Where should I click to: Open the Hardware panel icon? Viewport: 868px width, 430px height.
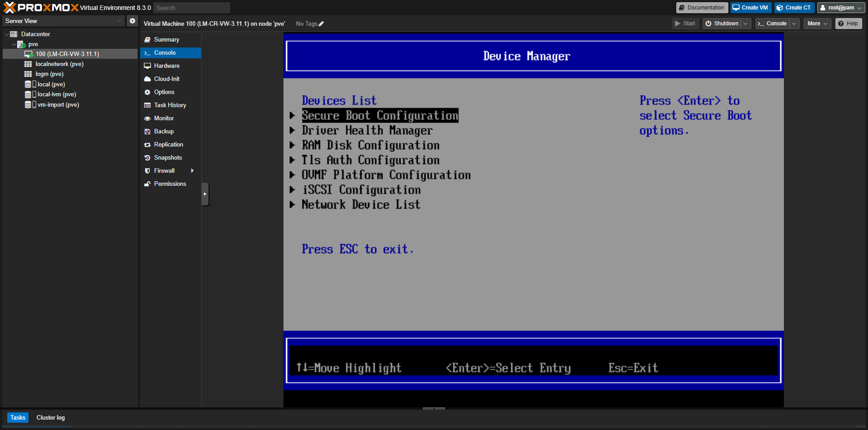click(x=147, y=66)
